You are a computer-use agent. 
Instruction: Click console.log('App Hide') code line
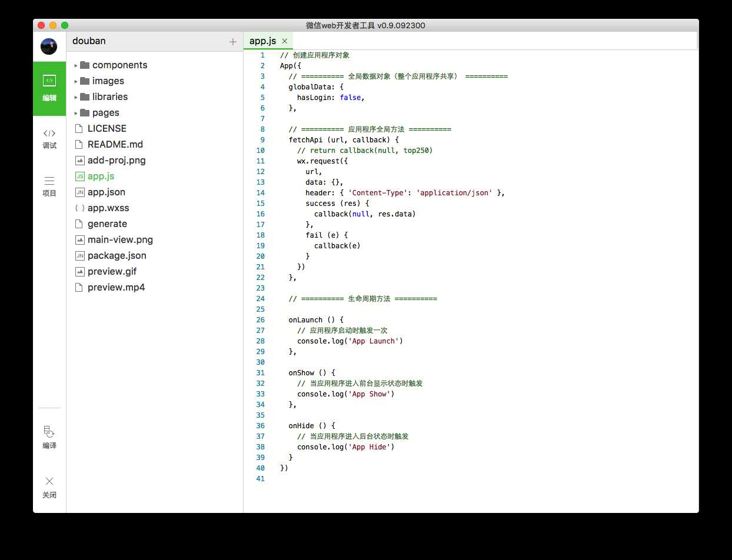[x=345, y=447]
